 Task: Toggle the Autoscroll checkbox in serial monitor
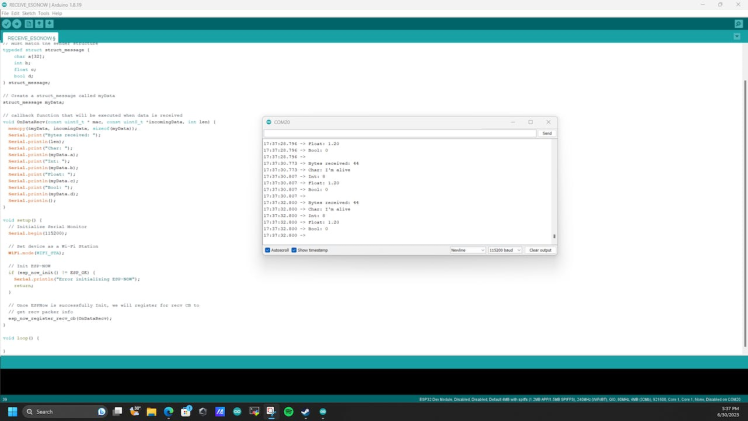268,250
